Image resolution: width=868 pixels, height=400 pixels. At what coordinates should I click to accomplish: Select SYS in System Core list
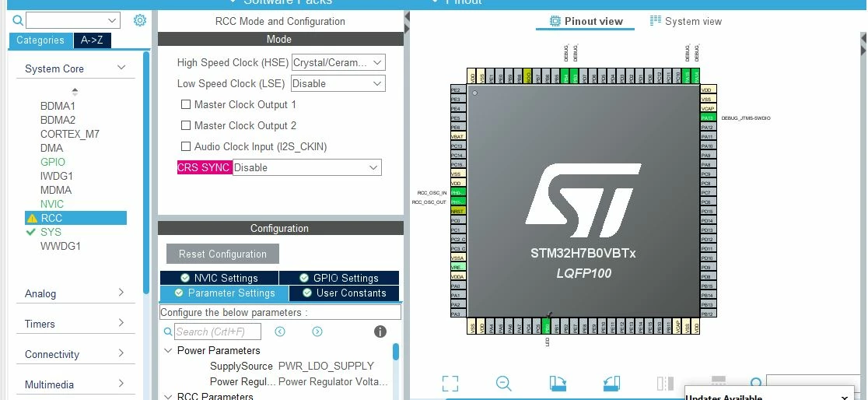(x=51, y=232)
